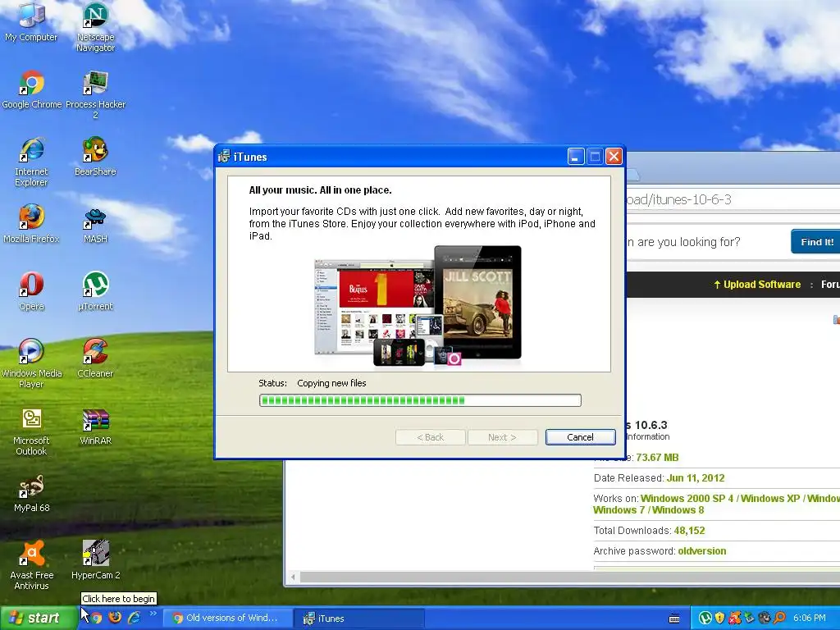Viewport: 840px width, 630px height.
Task: Click the on-screen keyboard taskbar icon
Action: pos(674,619)
